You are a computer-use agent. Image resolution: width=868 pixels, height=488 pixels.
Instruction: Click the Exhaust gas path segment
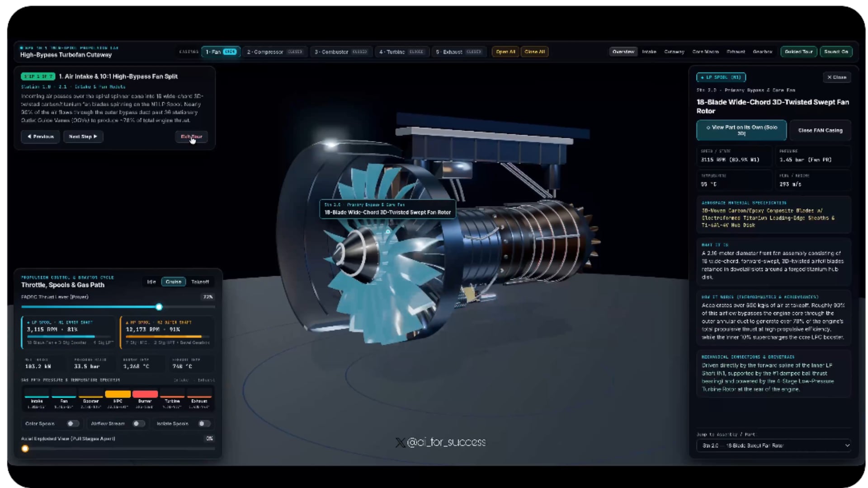199,399
